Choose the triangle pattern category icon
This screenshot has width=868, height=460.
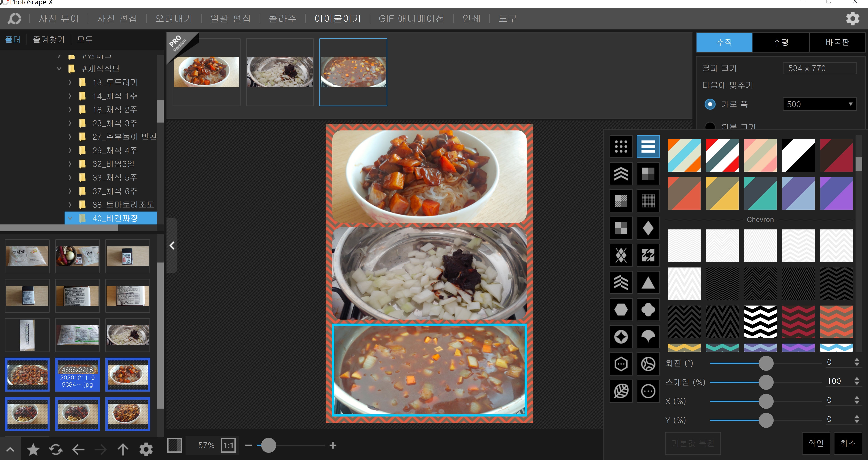pyautogui.click(x=648, y=282)
